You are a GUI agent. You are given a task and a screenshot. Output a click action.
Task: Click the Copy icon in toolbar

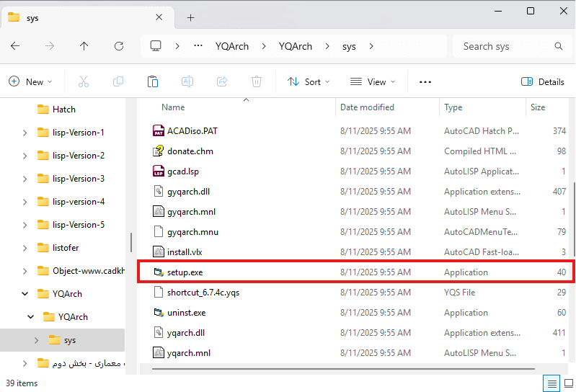tap(118, 81)
